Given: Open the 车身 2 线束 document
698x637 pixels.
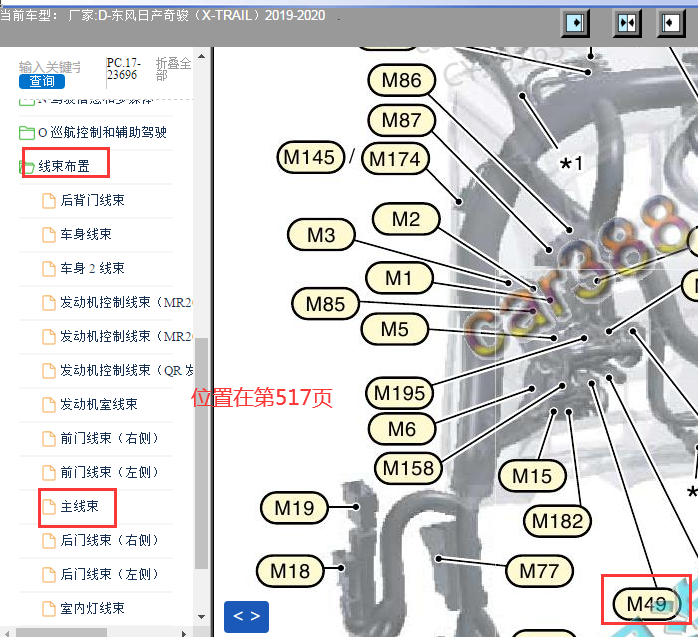Looking at the screenshot, I should click(x=92, y=268).
